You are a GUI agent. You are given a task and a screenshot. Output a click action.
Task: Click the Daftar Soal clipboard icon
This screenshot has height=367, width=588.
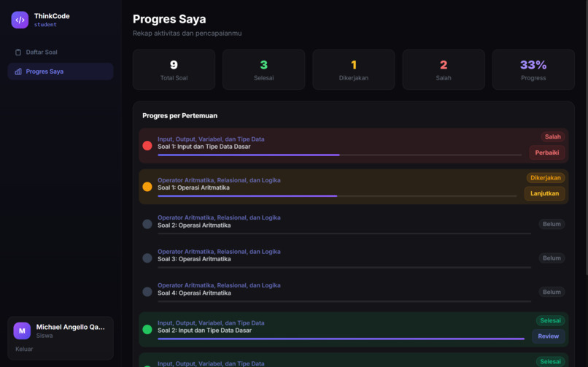click(18, 52)
